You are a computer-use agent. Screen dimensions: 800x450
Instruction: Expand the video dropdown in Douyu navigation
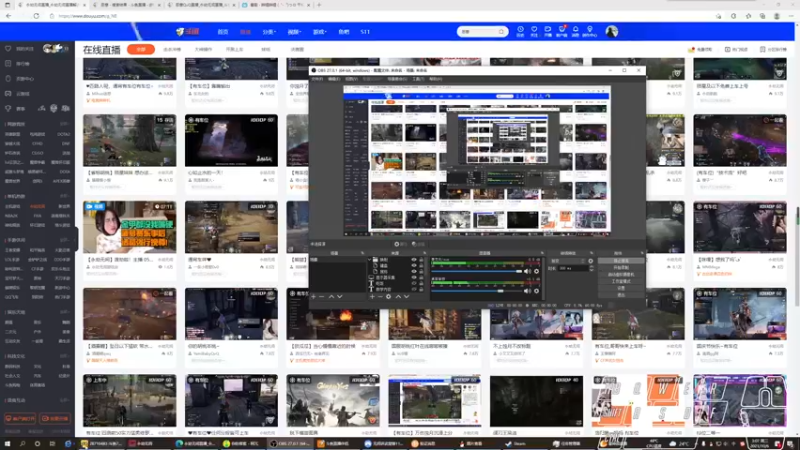coord(294,32)
